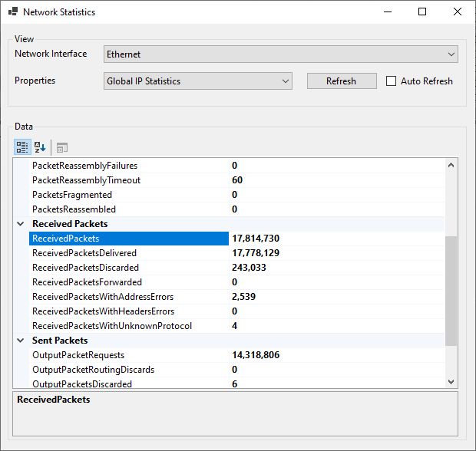The image size is (476, 451).
Task: Maximize the Network Statistics window
Action: 422,12
